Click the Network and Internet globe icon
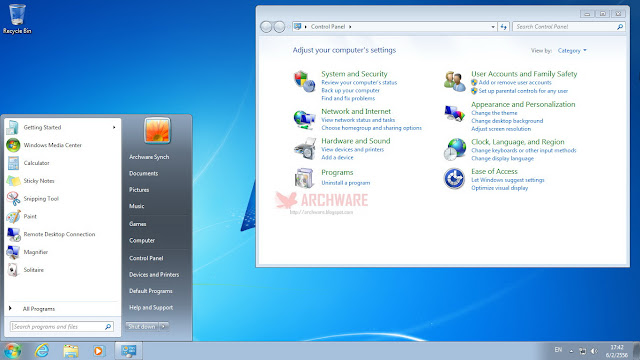 [304, 119]
